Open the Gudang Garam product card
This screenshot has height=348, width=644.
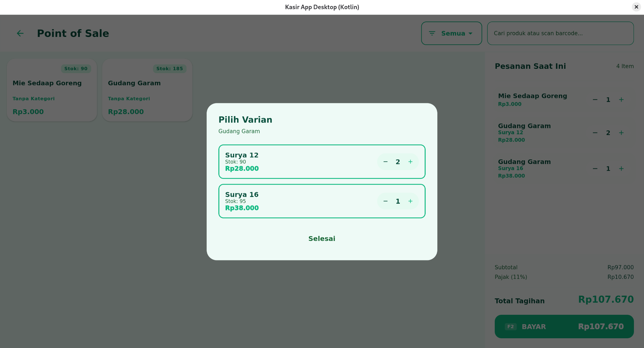[x=147, y=90]
